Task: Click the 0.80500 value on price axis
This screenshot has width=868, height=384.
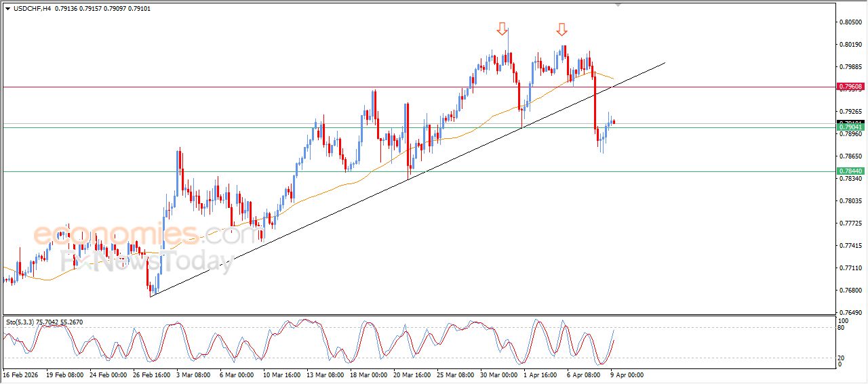Action: pyautogui.click(x=850, y=22)
